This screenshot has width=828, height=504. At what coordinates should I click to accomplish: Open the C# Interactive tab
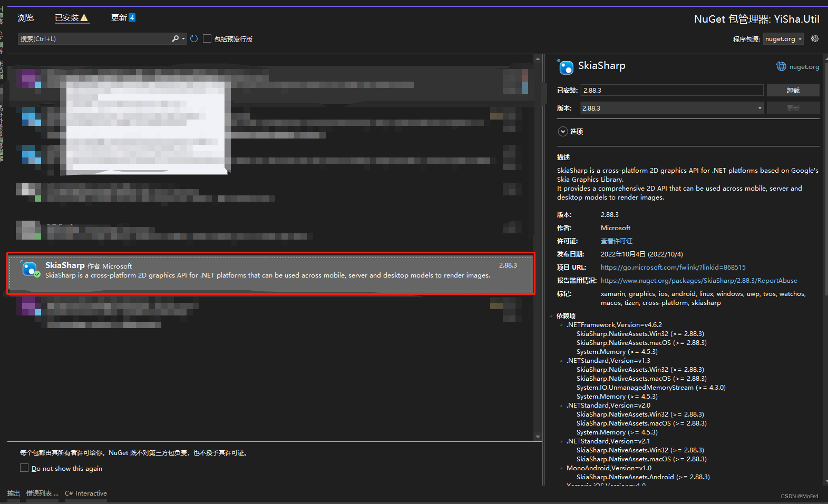pos(86,493)
